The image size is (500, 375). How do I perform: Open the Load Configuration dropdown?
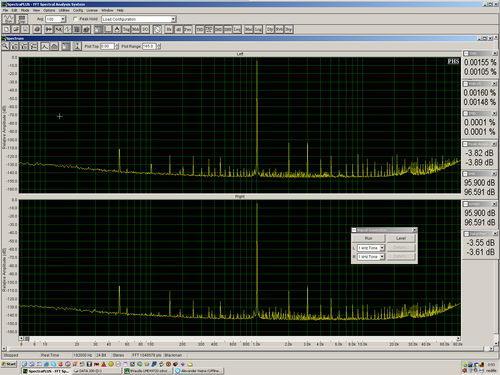pos(173,19)
